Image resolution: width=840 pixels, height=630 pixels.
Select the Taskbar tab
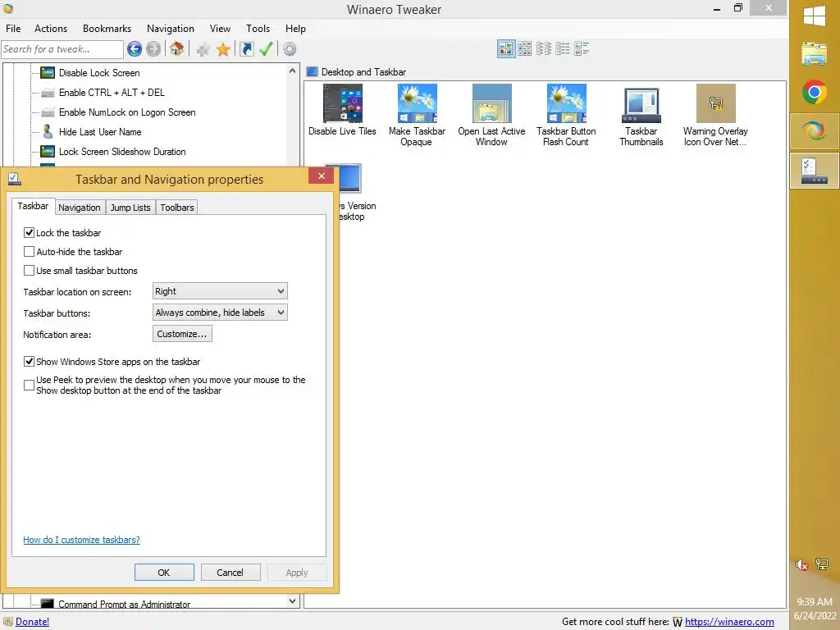coord(33,206)
